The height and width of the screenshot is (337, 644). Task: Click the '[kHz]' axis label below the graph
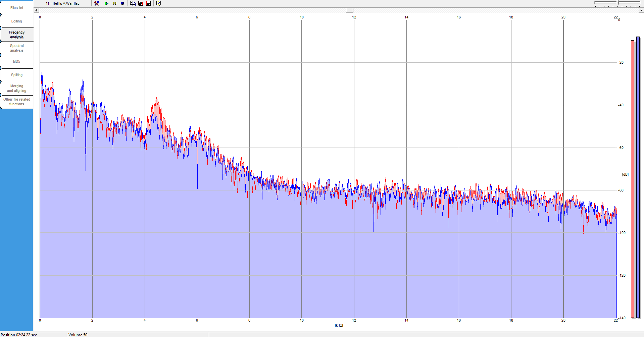[x=339, y=325]
